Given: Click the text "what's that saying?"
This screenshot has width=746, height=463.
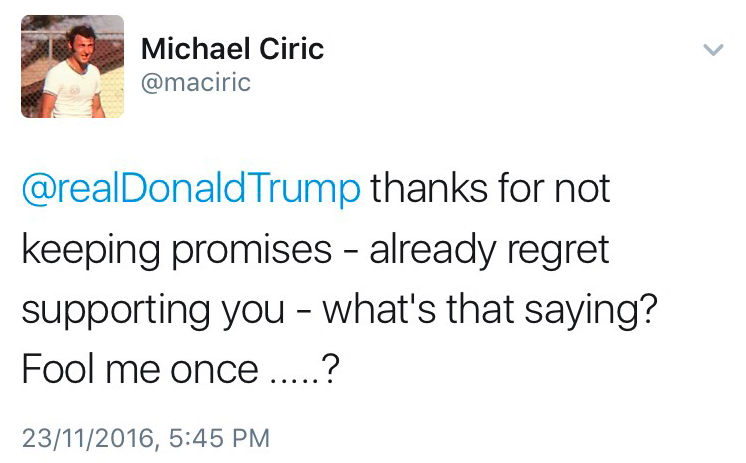Looking at the screenshot, I should click(x=498, y=309).
